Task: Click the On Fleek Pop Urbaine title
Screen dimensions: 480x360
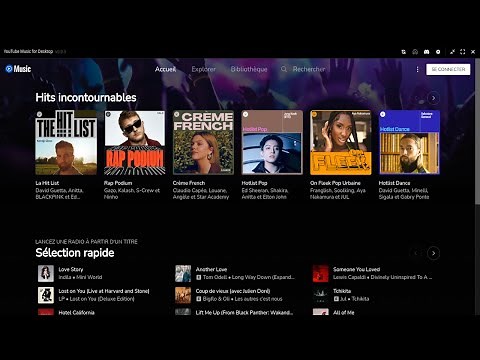Action: pyautogui.click(x=335, y=183)
